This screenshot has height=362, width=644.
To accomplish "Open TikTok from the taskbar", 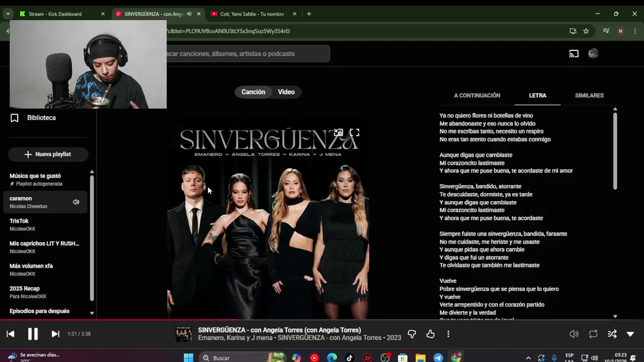I will (350, 358).
